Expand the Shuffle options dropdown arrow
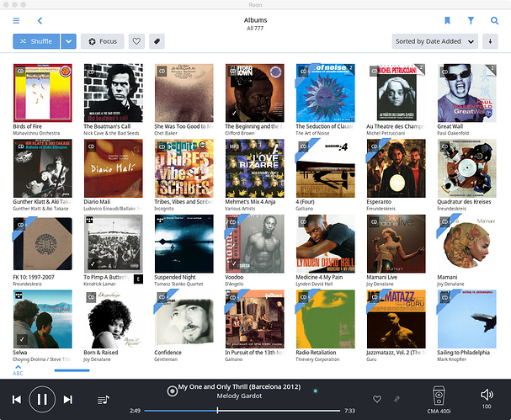Screen dimensions: 511x420 [68, 41]
